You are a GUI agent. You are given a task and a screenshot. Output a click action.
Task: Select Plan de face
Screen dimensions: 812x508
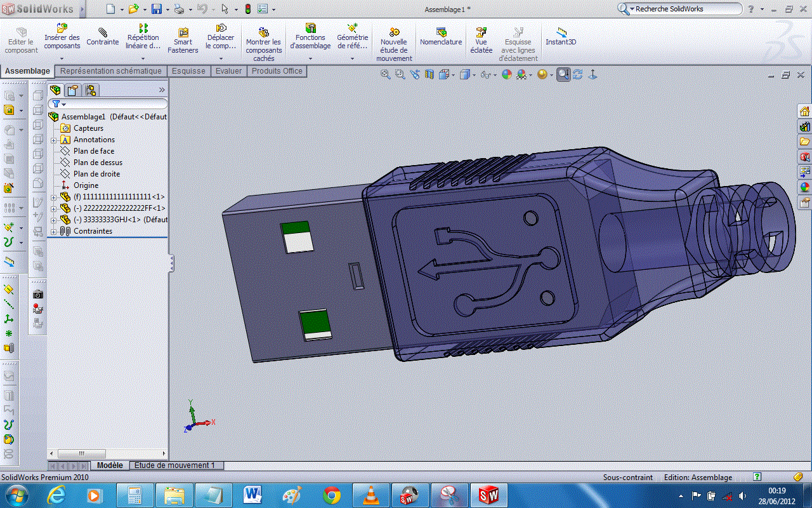94,151
